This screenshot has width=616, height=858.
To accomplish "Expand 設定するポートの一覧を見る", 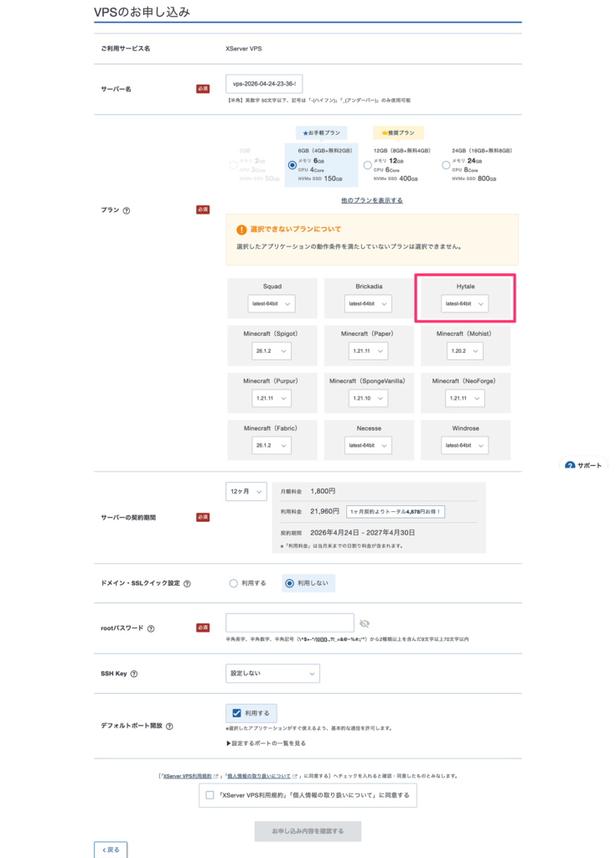I will click(266, 743).
